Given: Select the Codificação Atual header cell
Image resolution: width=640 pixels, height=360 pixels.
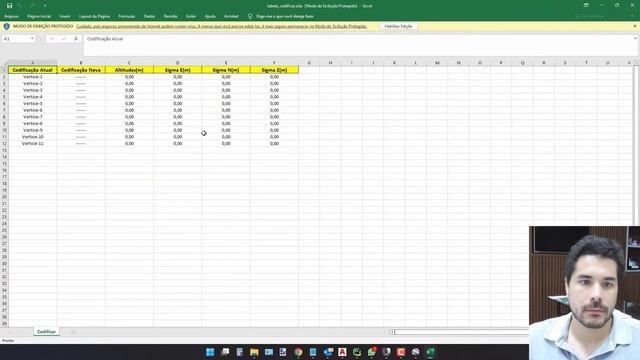Looking at the screenshot, I should [33, 70].
